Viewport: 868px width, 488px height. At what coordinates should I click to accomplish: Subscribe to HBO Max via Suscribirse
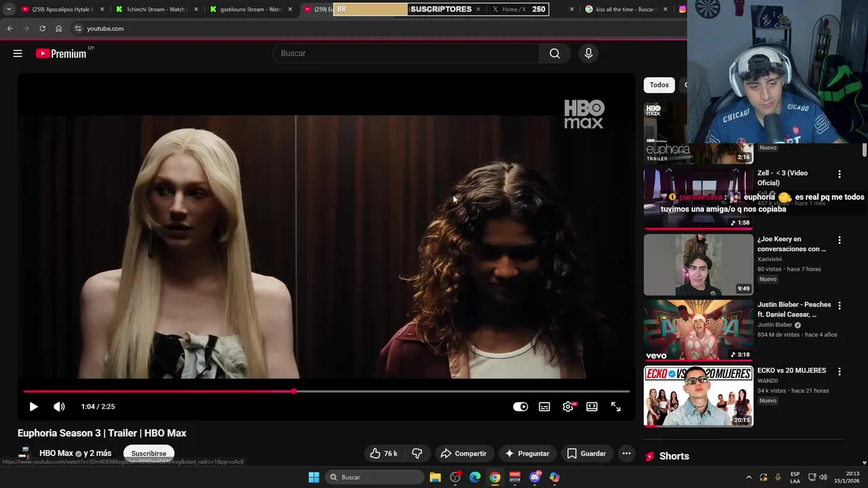pyautogui.click(x=149, y=453)
